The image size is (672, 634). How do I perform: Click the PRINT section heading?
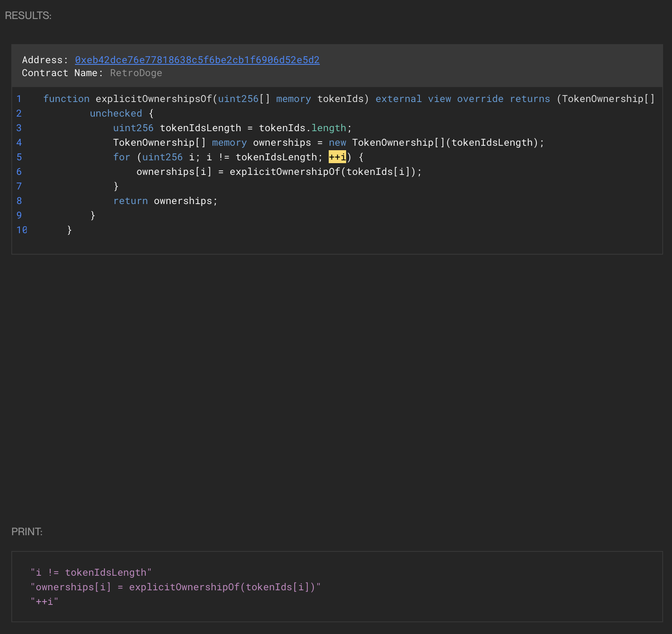(27, 532)
